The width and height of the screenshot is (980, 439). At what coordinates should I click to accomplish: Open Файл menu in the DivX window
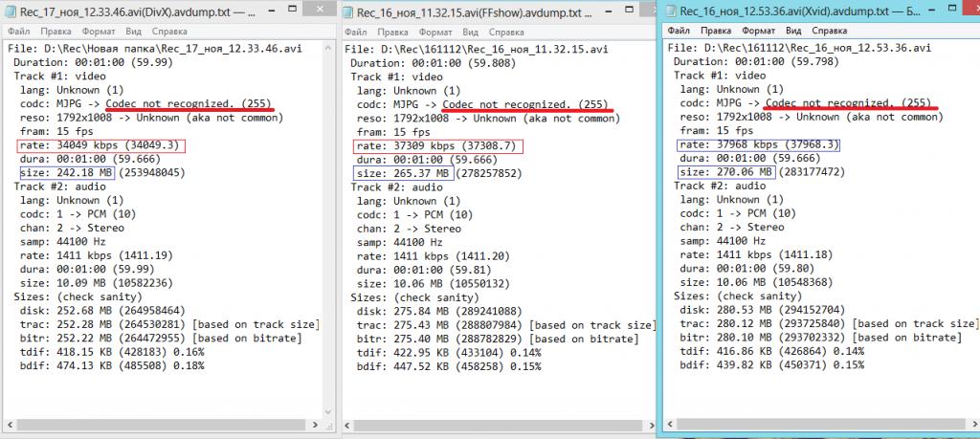tap(19, 32)
